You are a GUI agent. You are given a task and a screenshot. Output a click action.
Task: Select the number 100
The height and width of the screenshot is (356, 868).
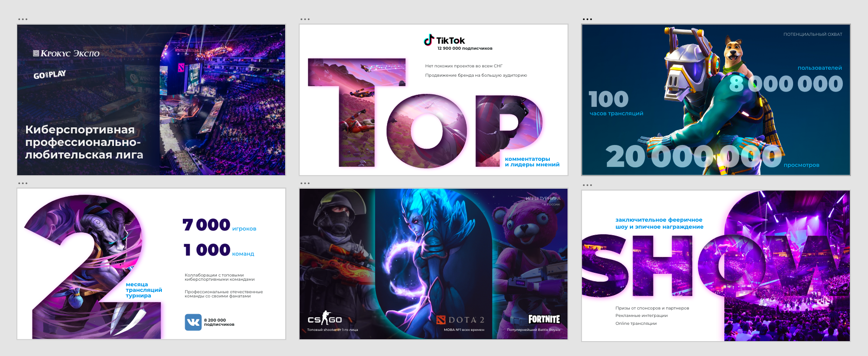[x=608, y=99]
